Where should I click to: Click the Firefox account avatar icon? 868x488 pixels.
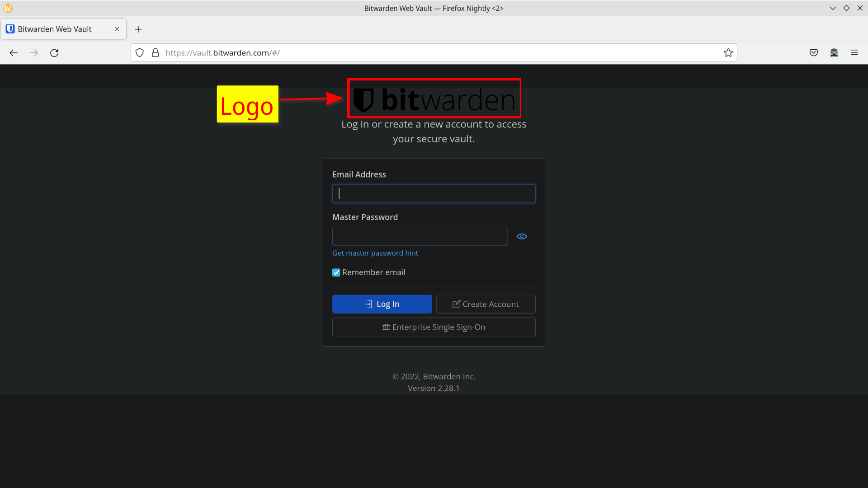click(835, 52)
